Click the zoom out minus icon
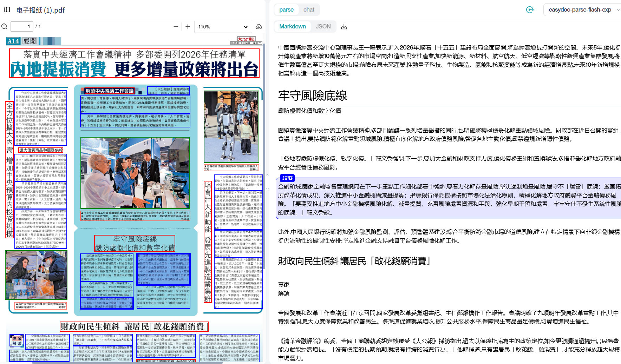The width and height of the screenshot is (621, 364). click(x=176, y=27)
